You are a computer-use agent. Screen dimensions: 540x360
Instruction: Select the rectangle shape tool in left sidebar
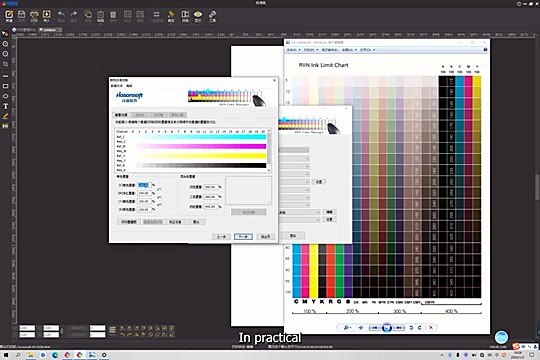coord(5,86)
